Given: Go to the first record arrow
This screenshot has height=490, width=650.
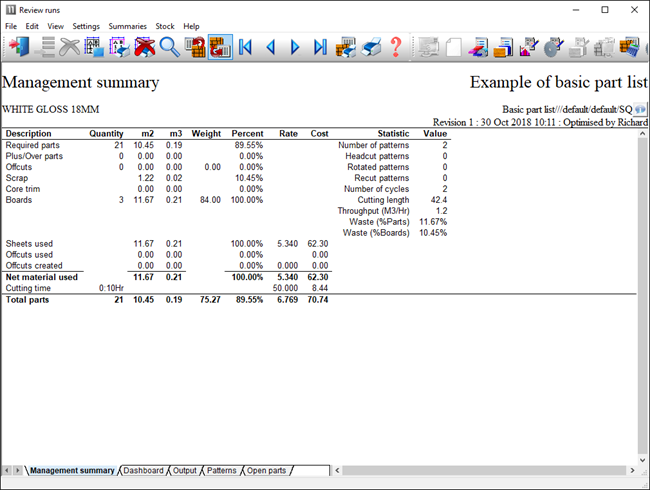Looking at the screenshot, I should [245, 47].
